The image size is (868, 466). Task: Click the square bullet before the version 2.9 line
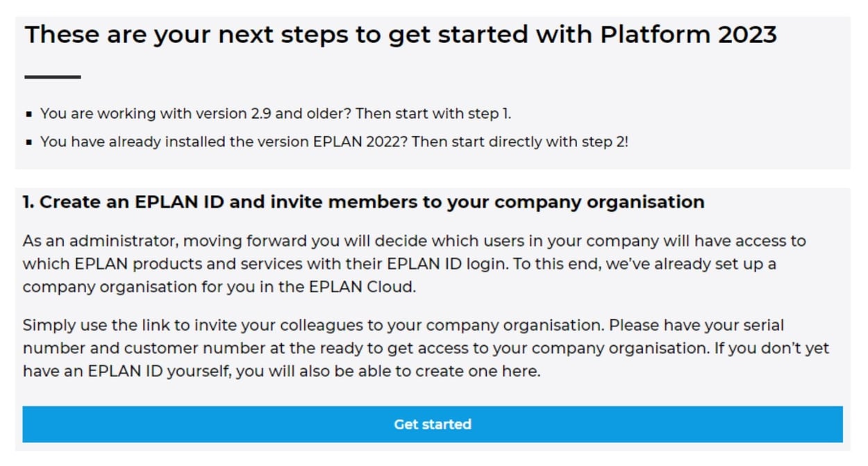29,114
